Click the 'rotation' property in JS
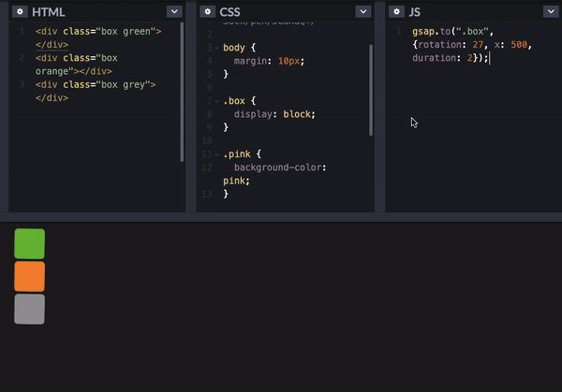The width and height of the screenshot is (562, 392). 440,45
